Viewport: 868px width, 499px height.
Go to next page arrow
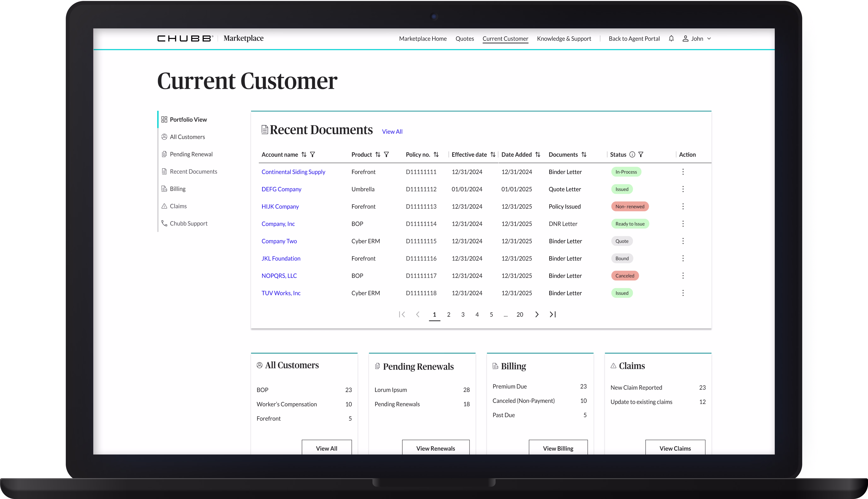click(x=537, y=314)
